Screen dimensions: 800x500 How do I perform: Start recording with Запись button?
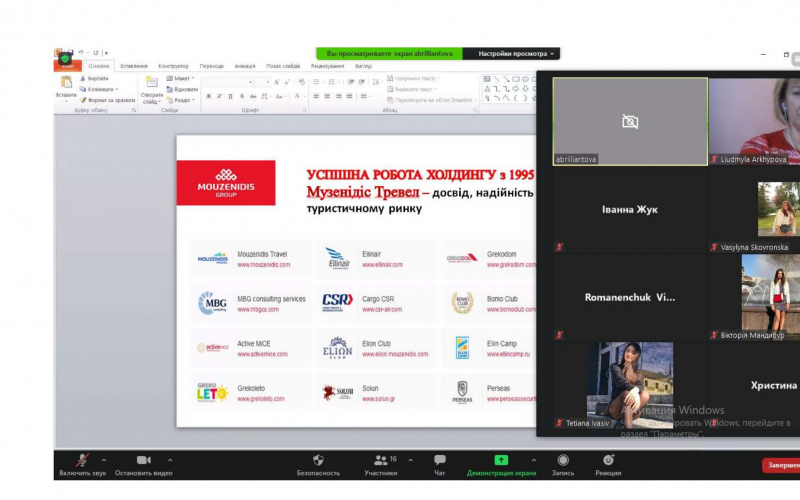coord(563,460)
